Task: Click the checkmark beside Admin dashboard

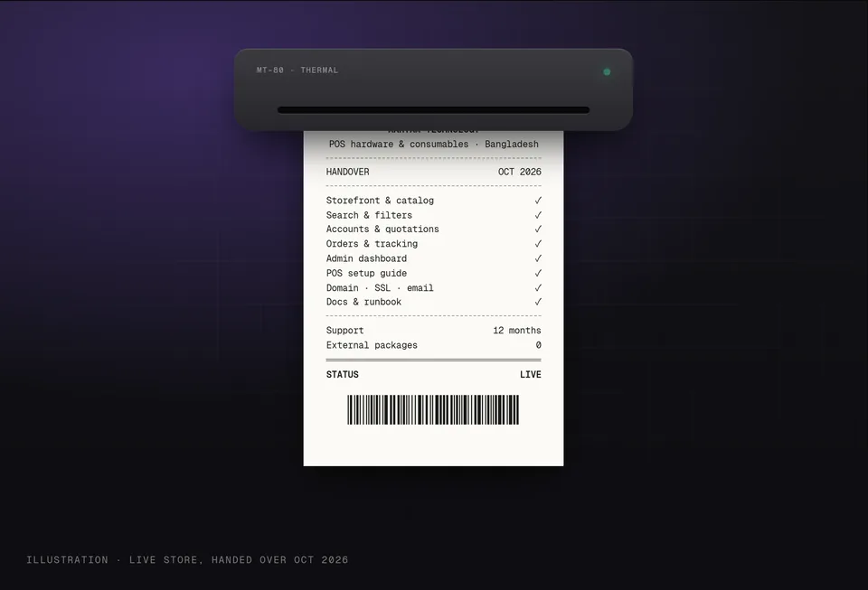Action: coord(538,258)
